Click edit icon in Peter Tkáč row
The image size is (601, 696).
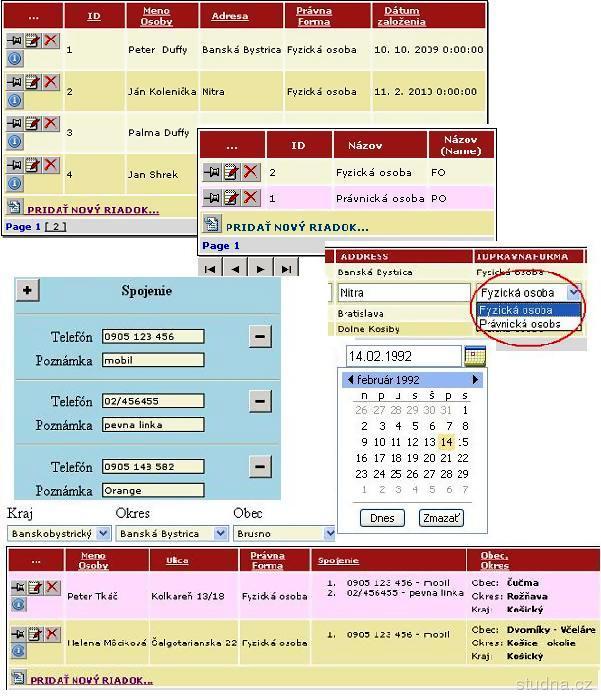click(x=35, y=587)
